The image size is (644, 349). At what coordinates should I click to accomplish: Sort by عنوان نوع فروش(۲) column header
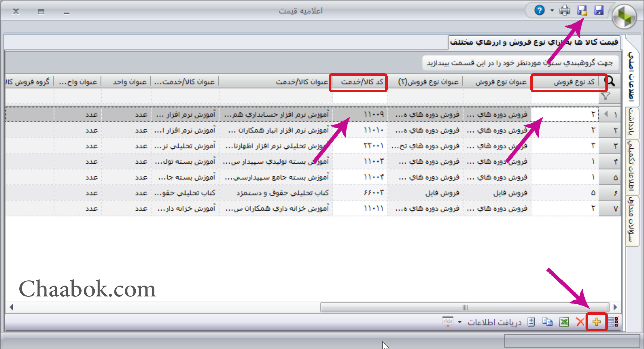pyautogui.click(x=425, y=82)
